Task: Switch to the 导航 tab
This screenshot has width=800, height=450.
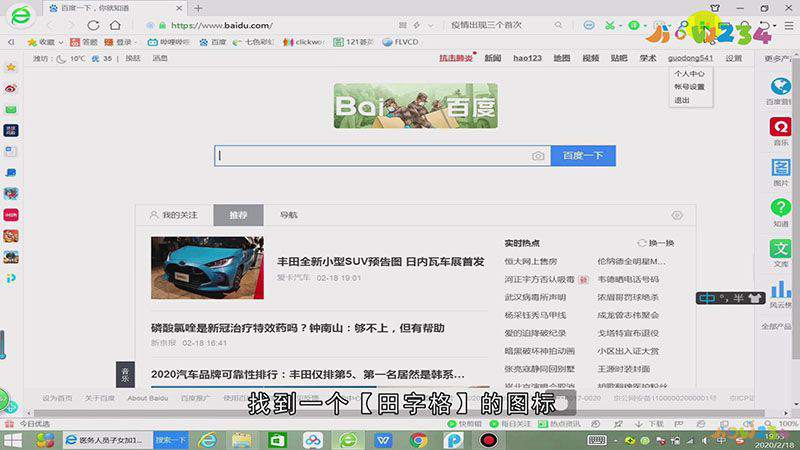Action: (288, 215)
